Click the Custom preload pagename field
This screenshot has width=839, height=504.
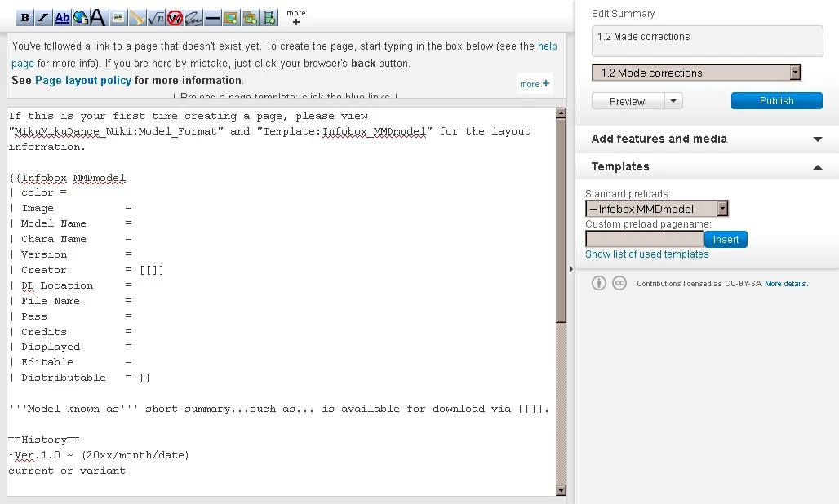pyautogui.click(x=644, y=240)
